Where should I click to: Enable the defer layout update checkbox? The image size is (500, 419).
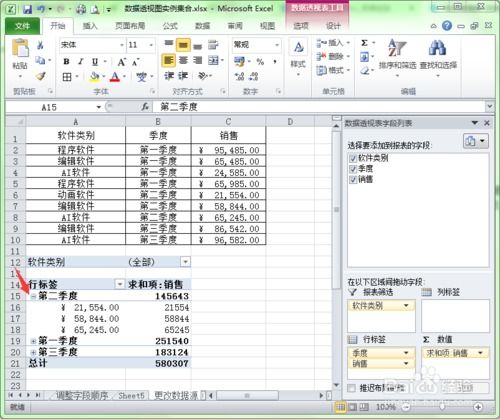click(351, 388)
